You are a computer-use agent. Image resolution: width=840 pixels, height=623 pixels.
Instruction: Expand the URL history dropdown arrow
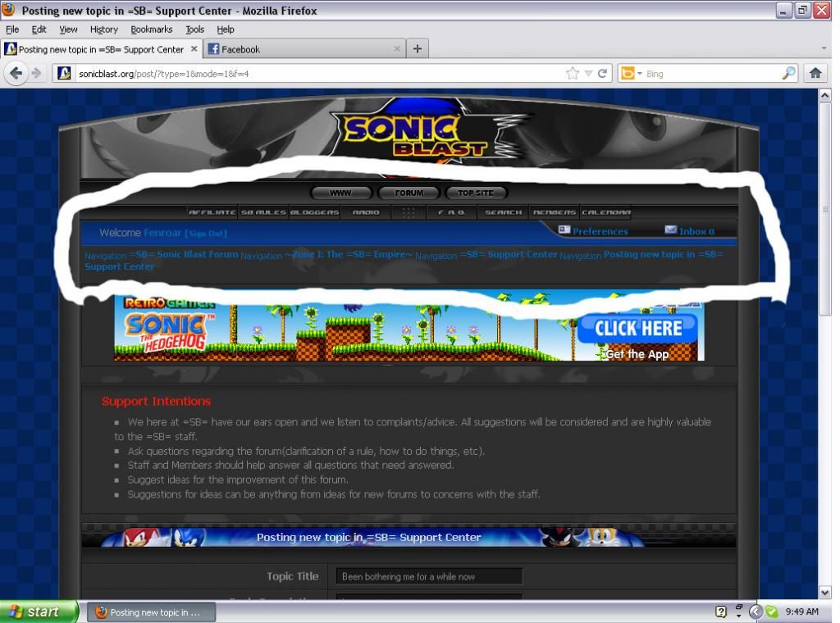pyautogui.click(x=588, y=74)
